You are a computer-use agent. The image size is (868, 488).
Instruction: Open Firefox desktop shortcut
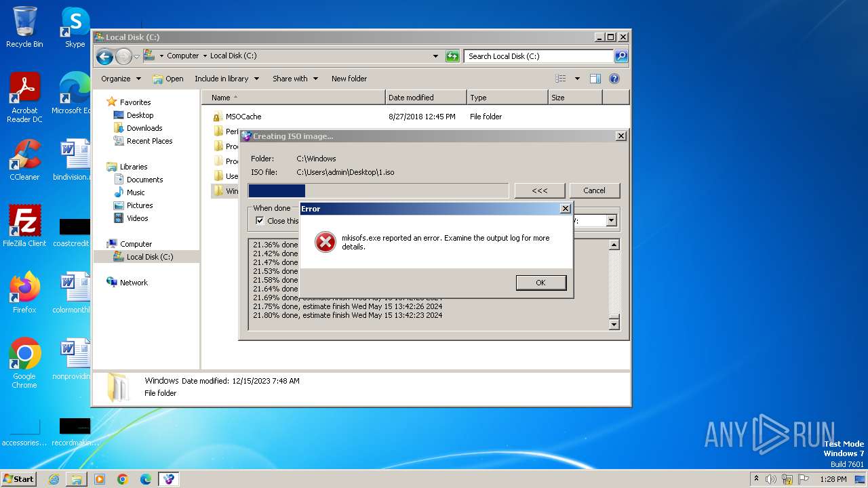tap(24, 293)
